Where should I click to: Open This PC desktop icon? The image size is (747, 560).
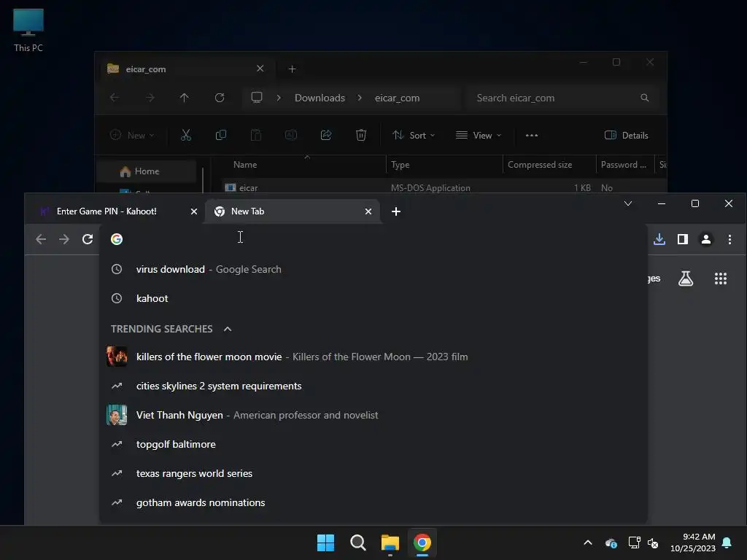click(28, 30)
